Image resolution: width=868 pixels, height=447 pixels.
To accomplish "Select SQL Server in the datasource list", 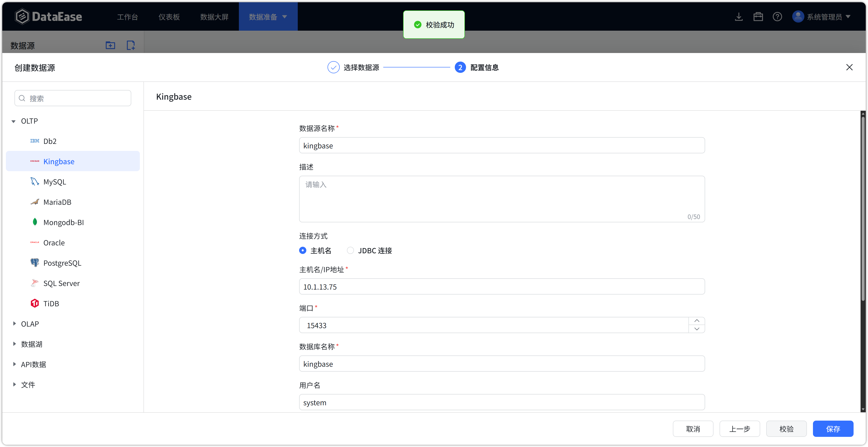I will 73,283.
